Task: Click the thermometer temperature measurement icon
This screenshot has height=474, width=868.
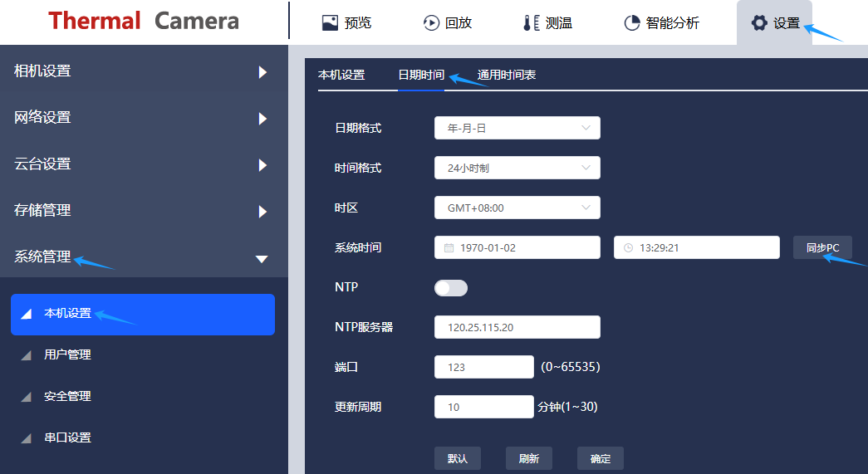Action: tap(531, 23)
